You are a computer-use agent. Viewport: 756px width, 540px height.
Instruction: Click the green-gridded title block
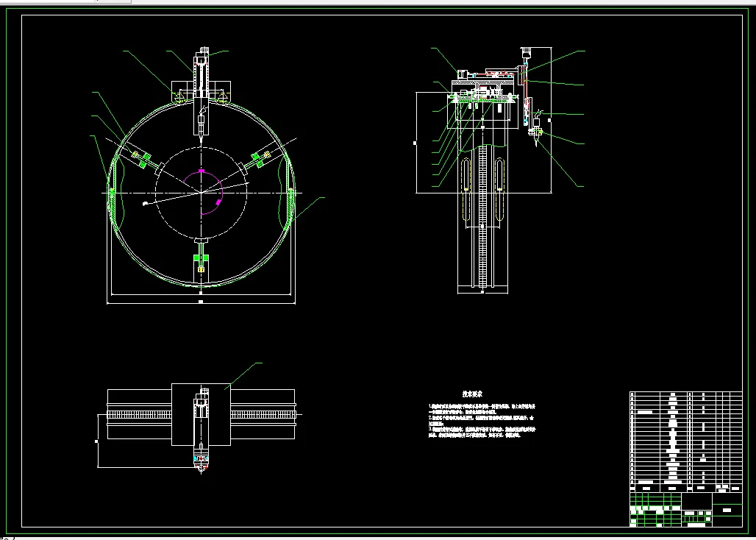(x=685, y=510)
